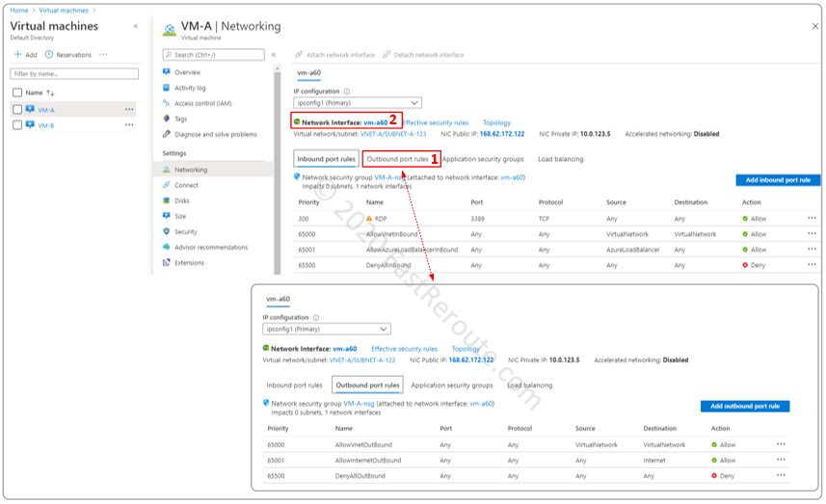Click the Add outbound port rule button
Viewport: 826px width, 504px height.
click(x=745, y=407)
